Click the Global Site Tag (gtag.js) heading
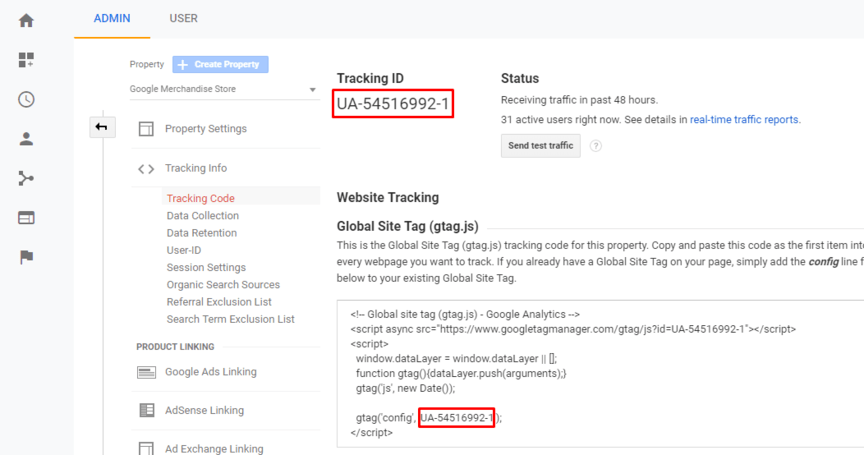Viewport: 864px width, 455px height. 408,226
